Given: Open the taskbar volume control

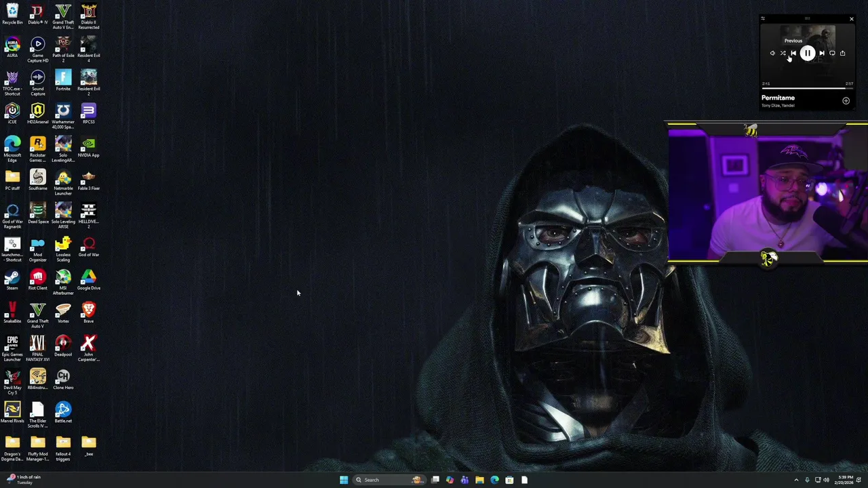Looking at the screenshot, I should (x=826, y=480).
